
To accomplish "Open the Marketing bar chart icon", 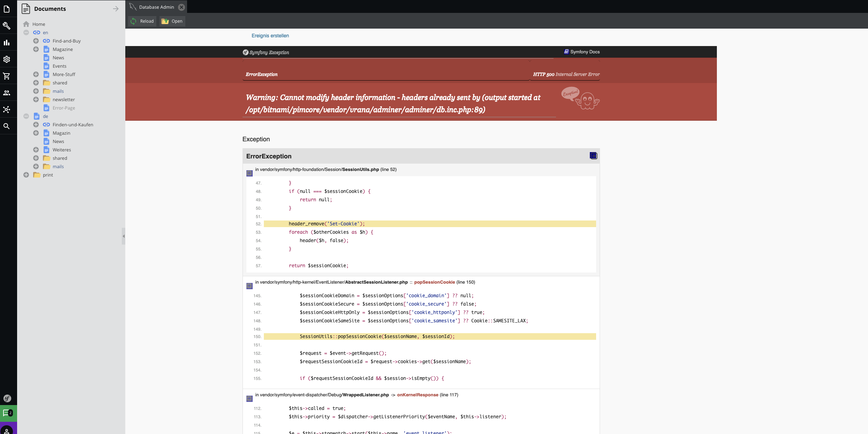I will pyautogui.click(x=7, y=43).
